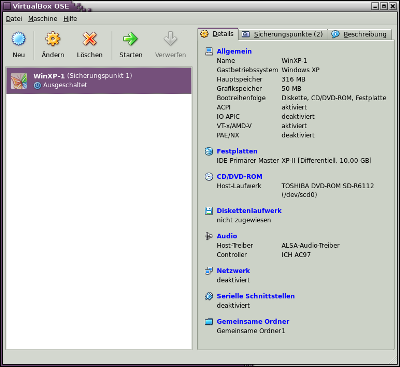This screenshot has width=400, height=367.
Task: Click the Beschreibung tab speech icon
Action: (336, 34)
